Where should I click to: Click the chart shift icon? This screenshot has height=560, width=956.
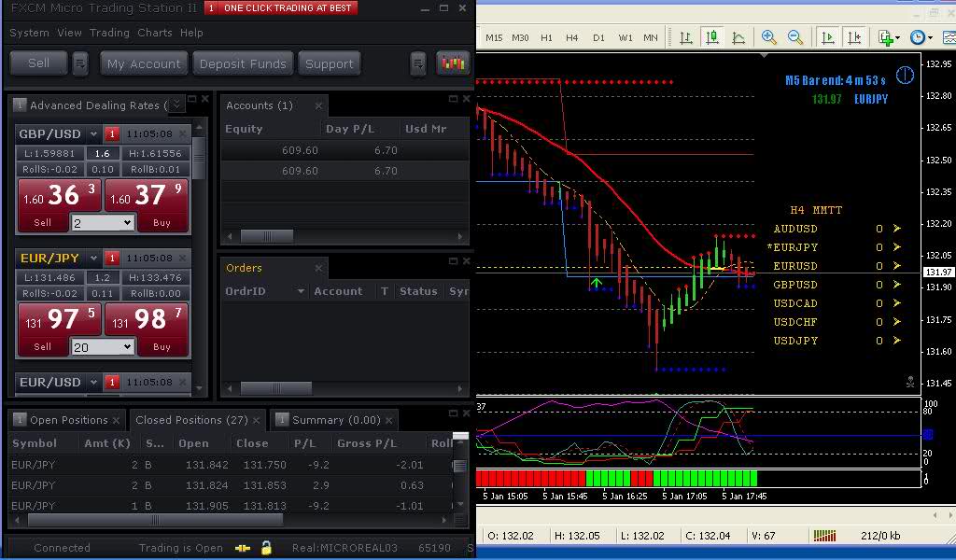(853, 37)
